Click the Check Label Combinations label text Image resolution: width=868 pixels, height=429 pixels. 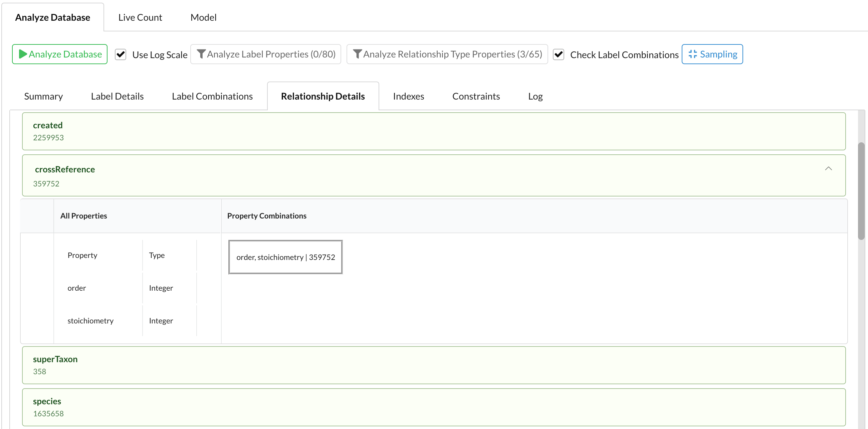point(624,55)
